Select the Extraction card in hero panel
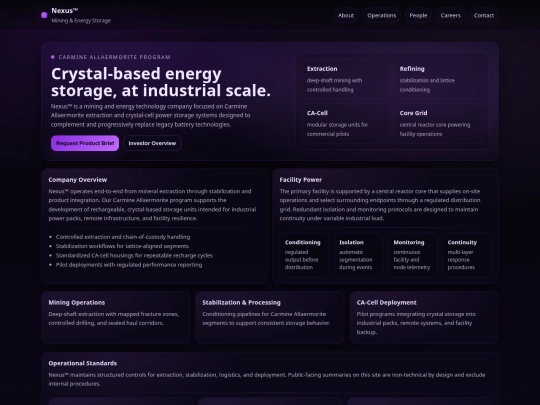This screenshot has width=540, height=405. click(345, 79)
